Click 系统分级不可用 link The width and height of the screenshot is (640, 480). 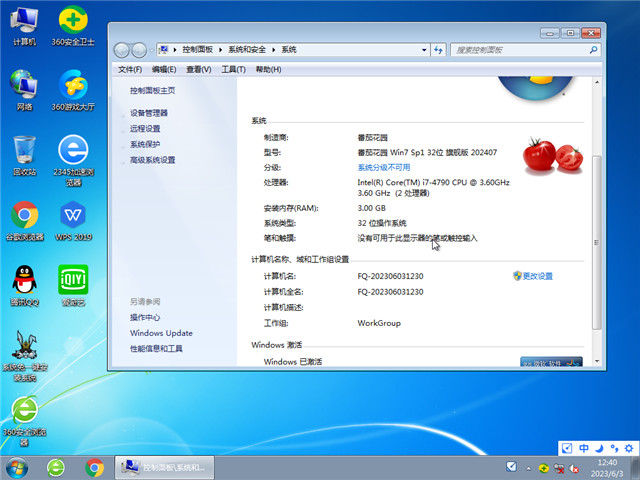pos(384,167)
